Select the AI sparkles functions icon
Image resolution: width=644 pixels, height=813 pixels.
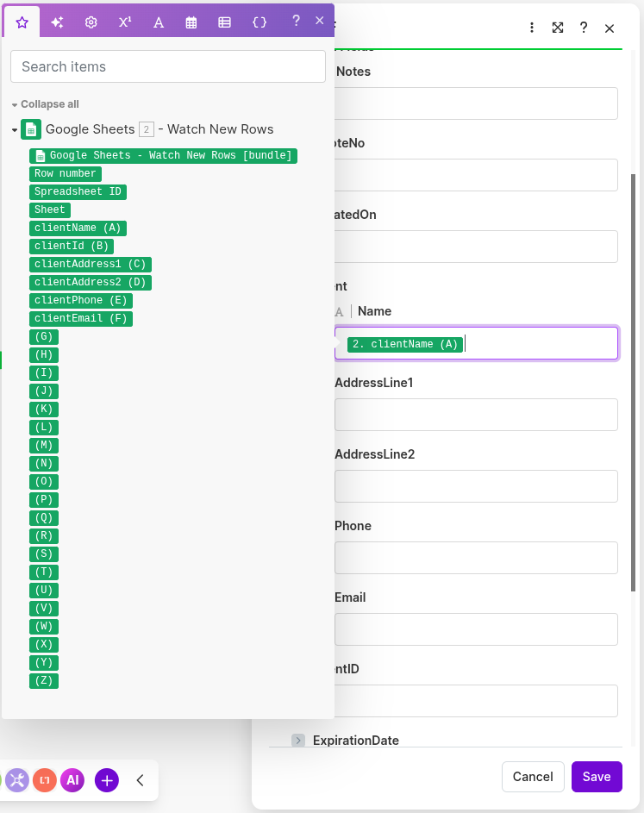(x=57, y=22)
